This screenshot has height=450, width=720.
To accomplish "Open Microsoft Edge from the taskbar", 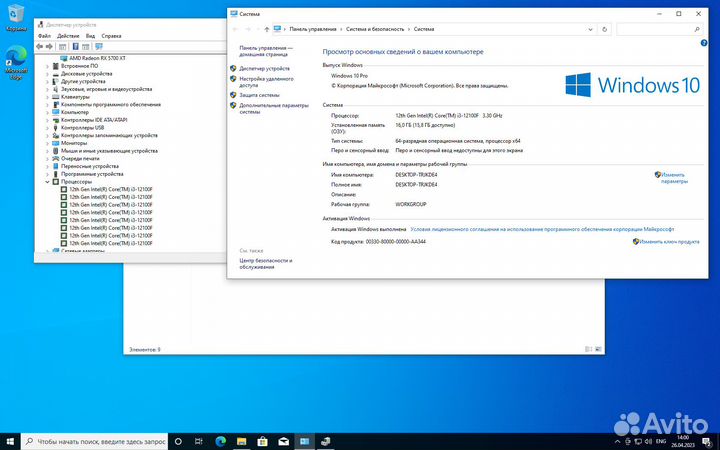I will (220, 442).
